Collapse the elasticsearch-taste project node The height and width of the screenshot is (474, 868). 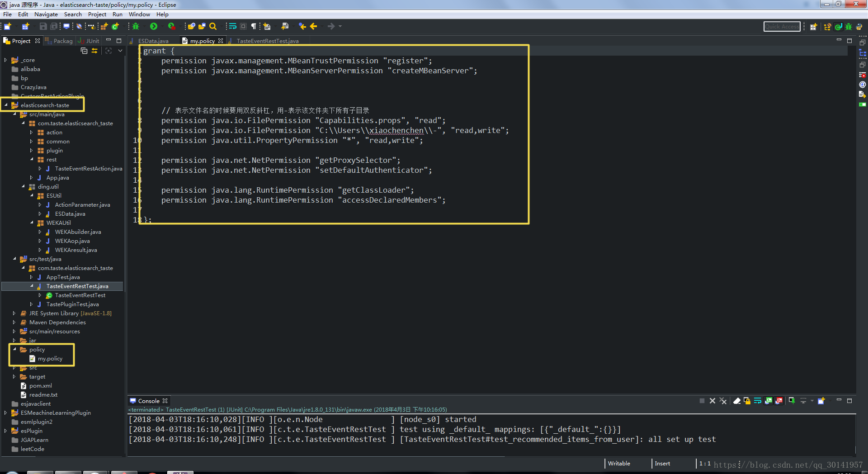click(x=6, y=105)
